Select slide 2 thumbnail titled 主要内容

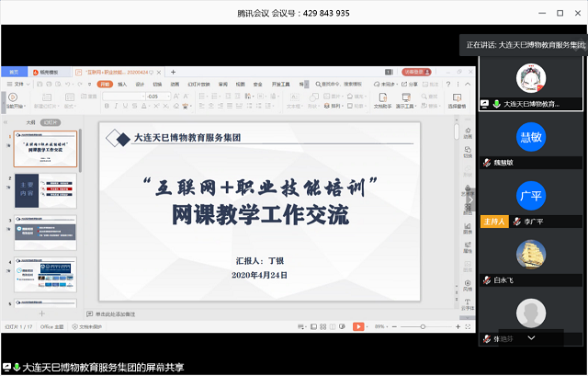tap(45, 190)
